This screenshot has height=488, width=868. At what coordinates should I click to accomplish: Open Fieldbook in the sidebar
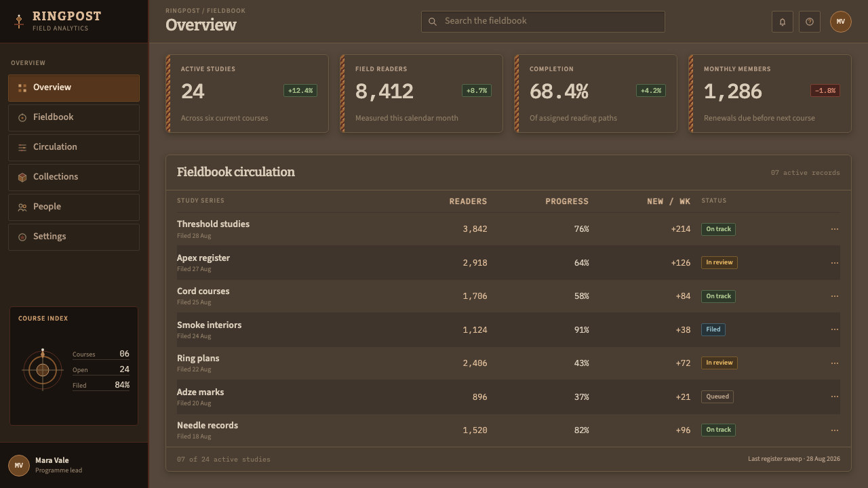click(x=74, y=118)
